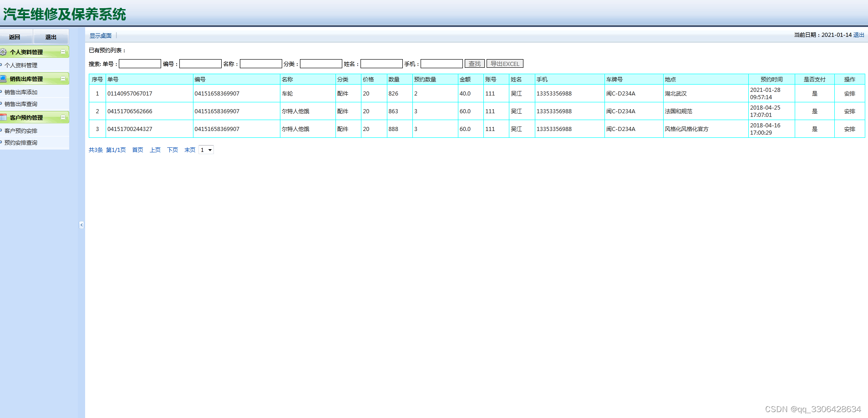This screenshot has height=418, width=868.
Task: Focus the 姓名 search field
Action: click(x=381, y=64)
